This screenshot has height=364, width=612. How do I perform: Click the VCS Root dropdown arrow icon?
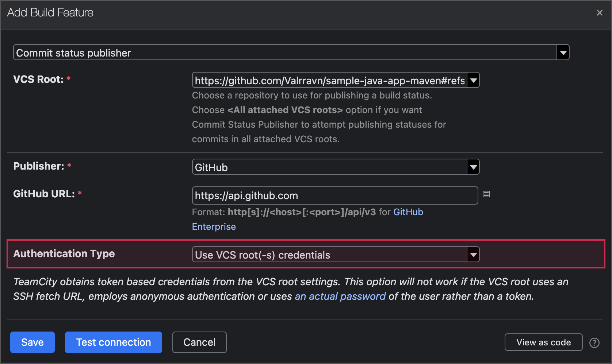[x=473, y=80]
